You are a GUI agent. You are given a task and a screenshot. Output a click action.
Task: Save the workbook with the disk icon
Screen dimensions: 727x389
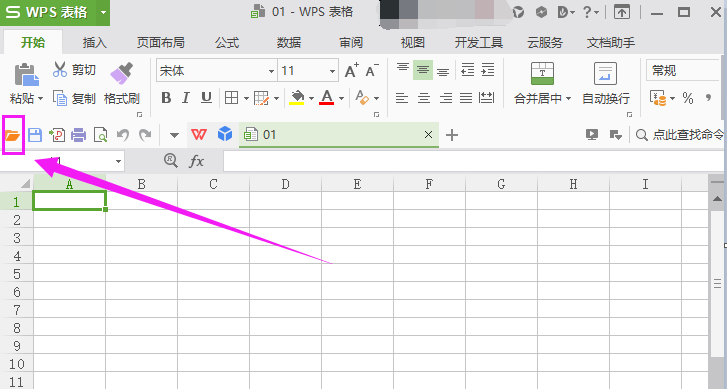35,135
